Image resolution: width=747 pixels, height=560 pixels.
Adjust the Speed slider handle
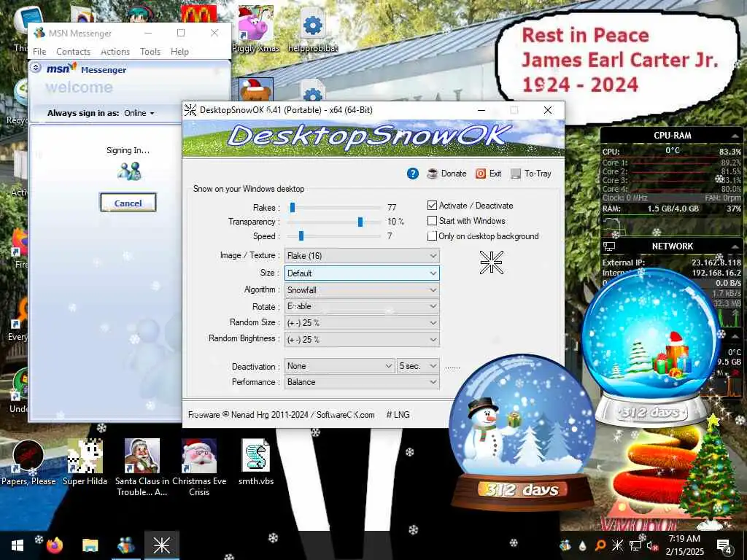[301, 236]
